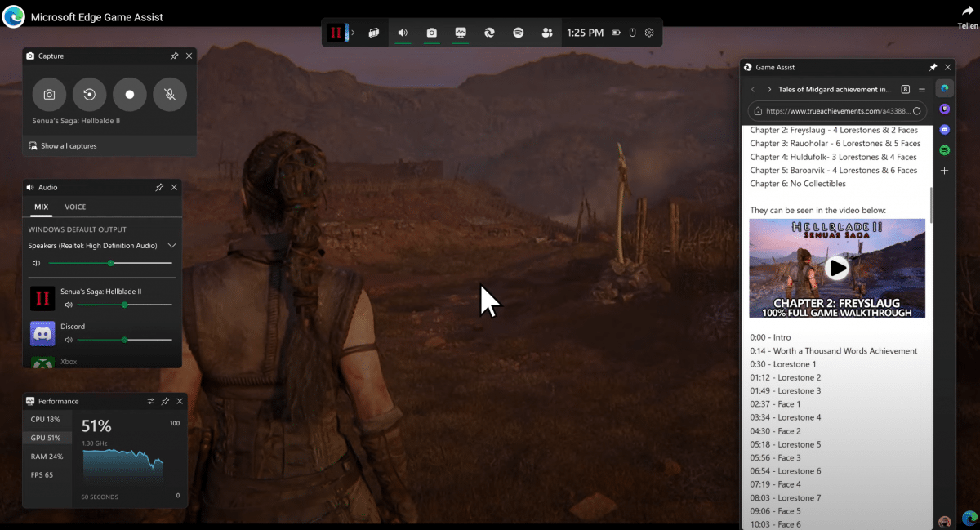
Task: Open Show all captures
Action: (62, 146)
